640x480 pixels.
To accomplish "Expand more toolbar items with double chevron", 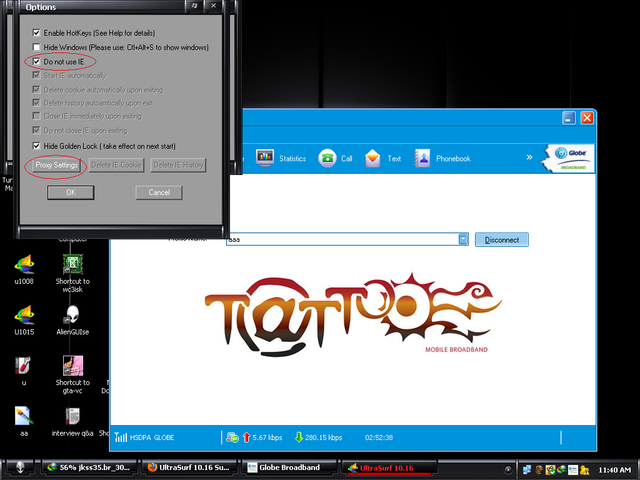I will (529, 157).
